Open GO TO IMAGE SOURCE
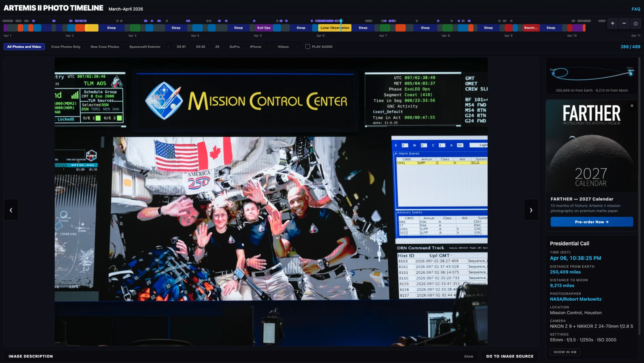The height and width of the screenshot is (363, 644). tap(510, 356)
